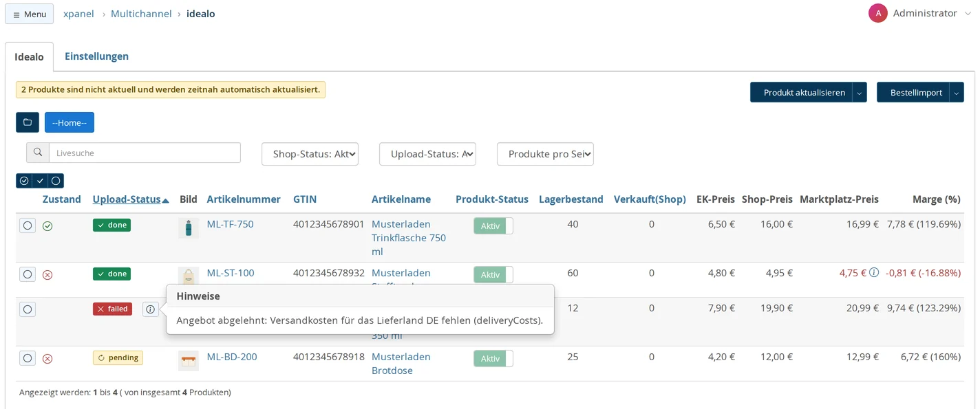980x409 pixels.
Task: Toggle Aktiv switch for ML-BD-200
Action: (x=493, y=359)
